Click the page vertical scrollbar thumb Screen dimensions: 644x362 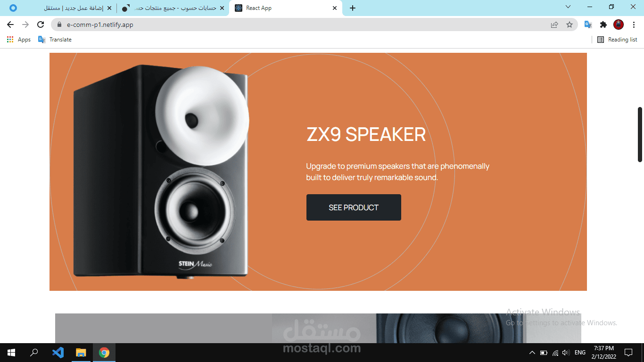click(640, 135)
